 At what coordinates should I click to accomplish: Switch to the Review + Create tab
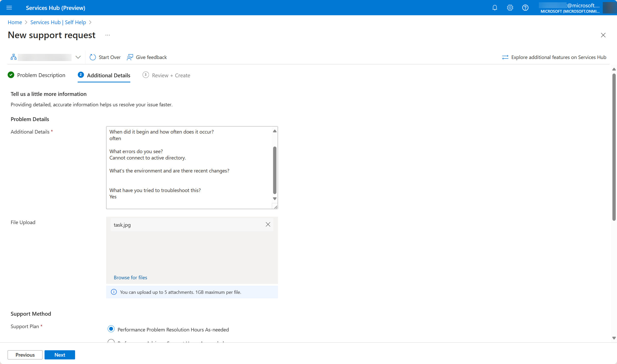coord(170,75)
